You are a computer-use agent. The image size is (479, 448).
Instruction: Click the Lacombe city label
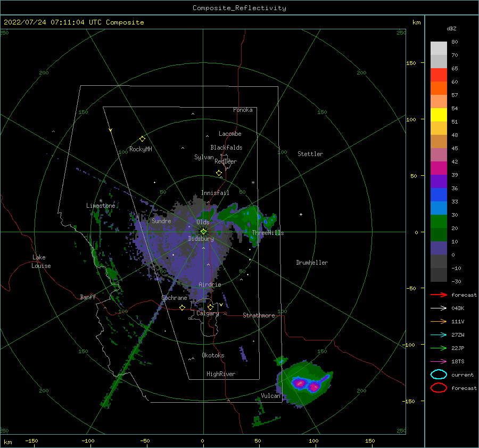(230, 134)
